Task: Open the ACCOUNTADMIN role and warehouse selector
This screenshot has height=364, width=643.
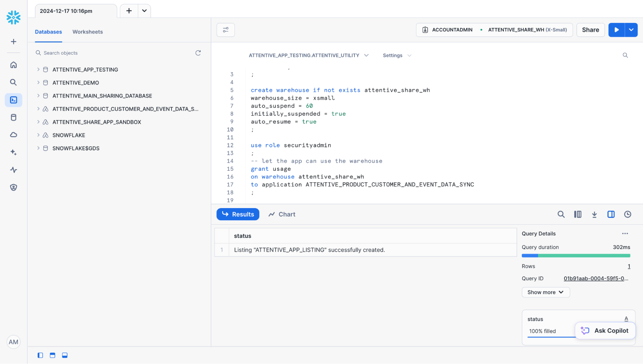Action: coord(494,30)
